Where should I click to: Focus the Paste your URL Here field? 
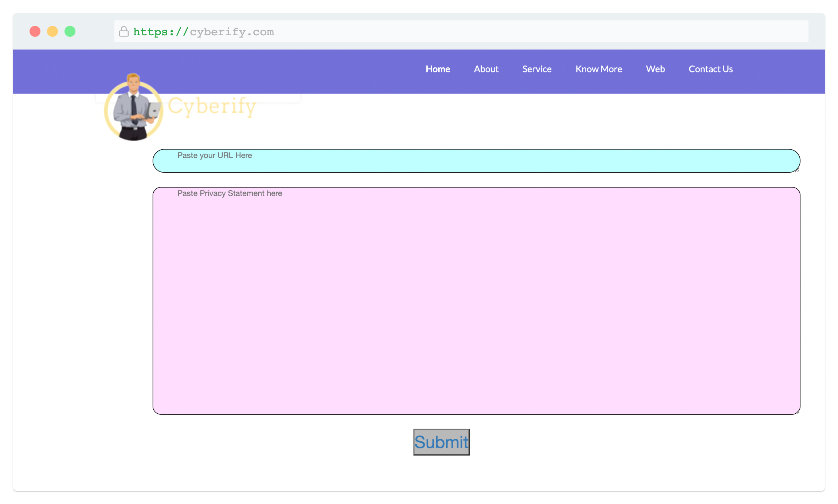[x=476, y=161]
